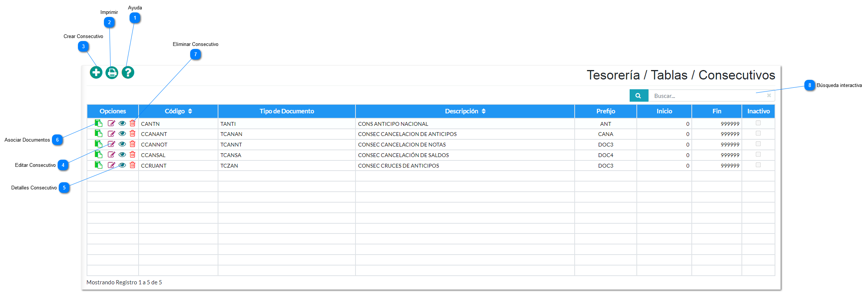Click the Prefijo column header
The image size is (868, 293).
(606, 111)
